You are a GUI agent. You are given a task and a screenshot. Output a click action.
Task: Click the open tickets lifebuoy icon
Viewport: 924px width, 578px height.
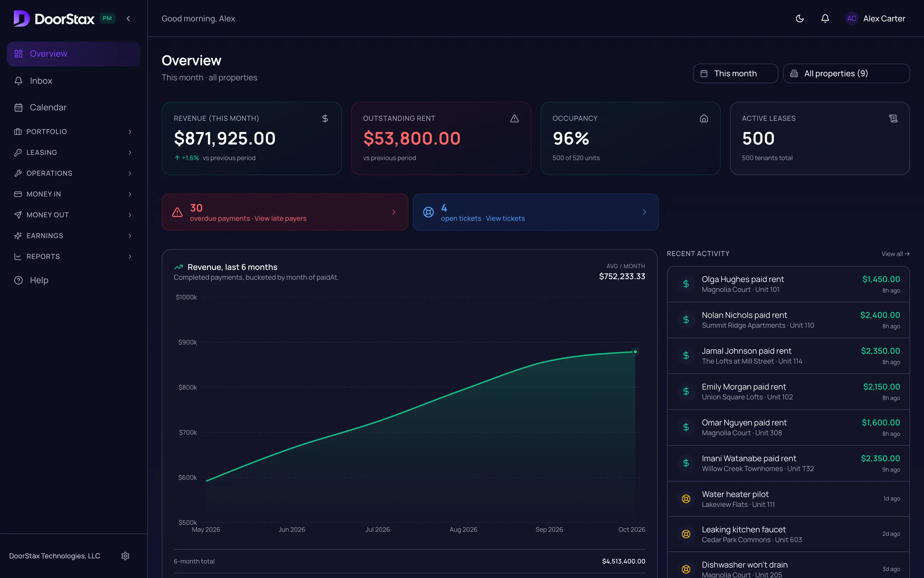[428, 212]
